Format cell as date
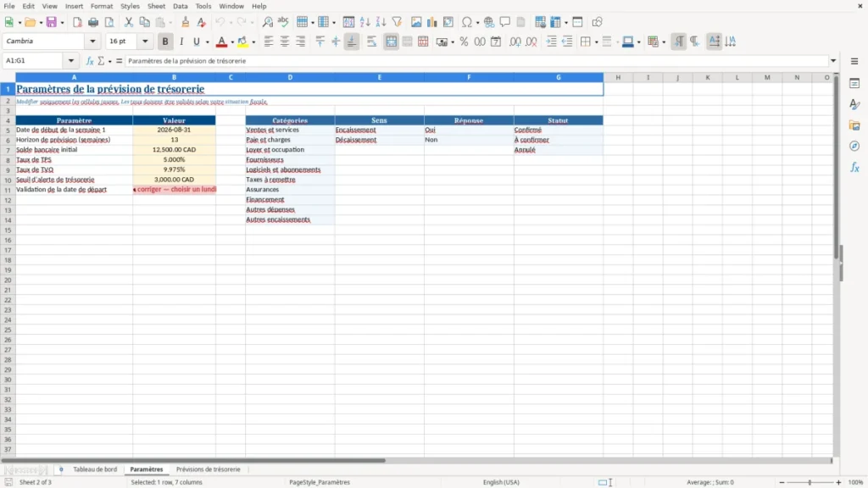868x488 pixels. (x=496, y=42)
